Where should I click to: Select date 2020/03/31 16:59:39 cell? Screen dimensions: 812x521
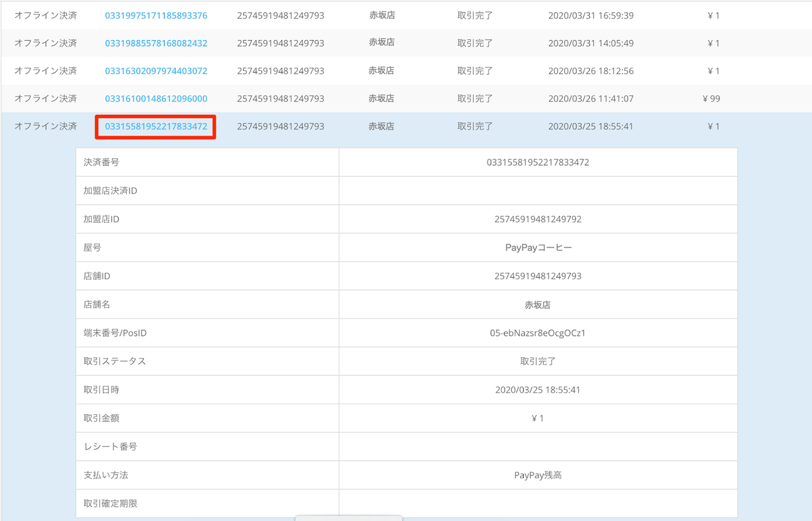coord(591,15)
